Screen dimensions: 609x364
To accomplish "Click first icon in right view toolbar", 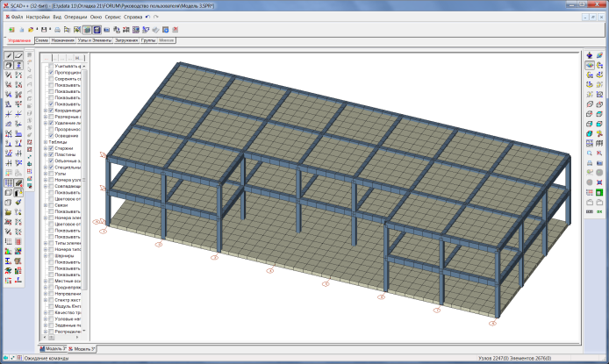I will (589, 55).
